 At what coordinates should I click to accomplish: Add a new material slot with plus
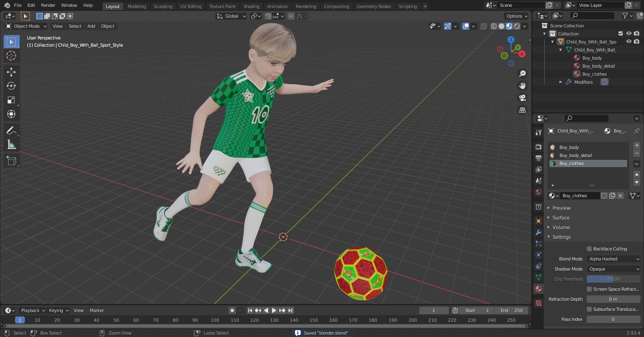coord(637,145)
